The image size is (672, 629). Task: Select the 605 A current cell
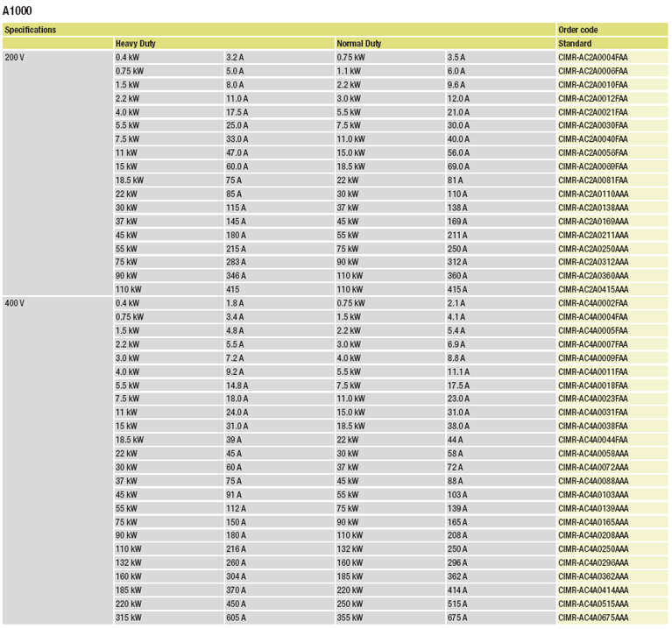pos(236,618)
